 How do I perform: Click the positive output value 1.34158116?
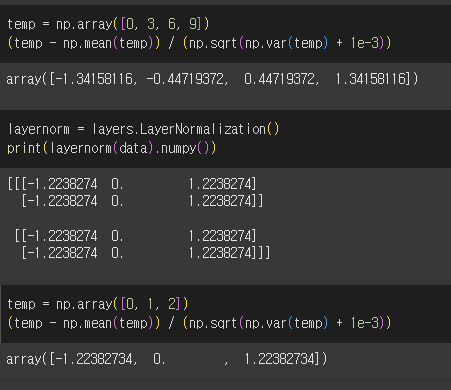tap(370, 79)
